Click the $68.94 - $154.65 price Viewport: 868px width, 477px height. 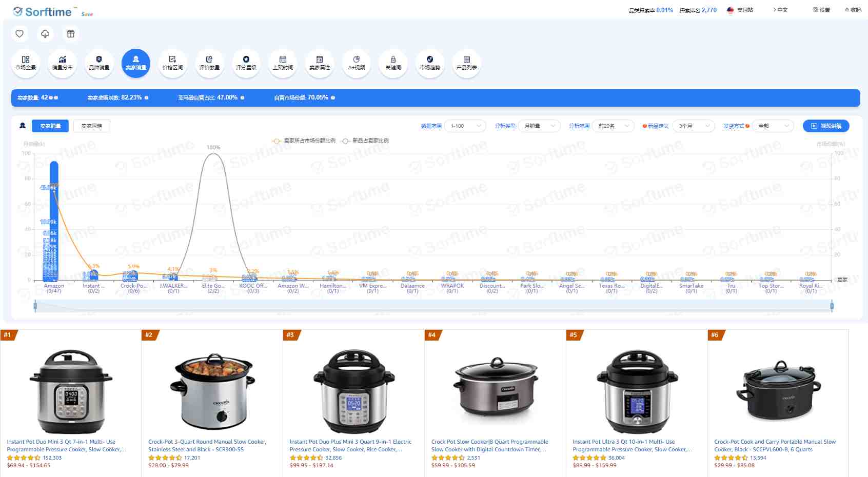pos(29,465)
